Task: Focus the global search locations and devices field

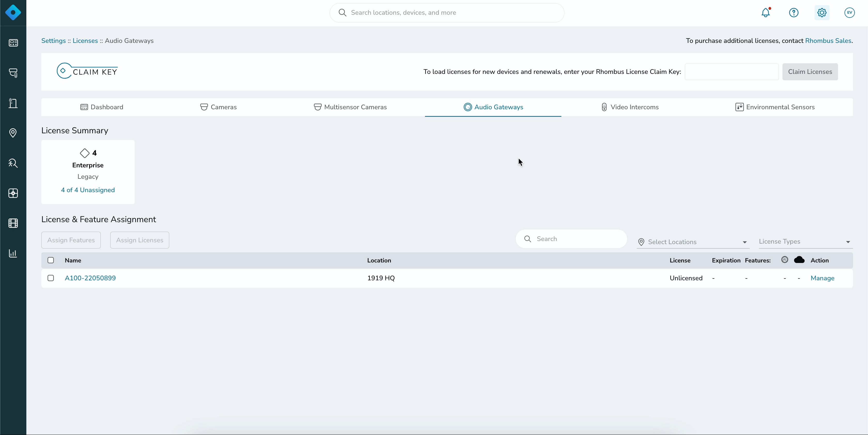Action: 447,13
